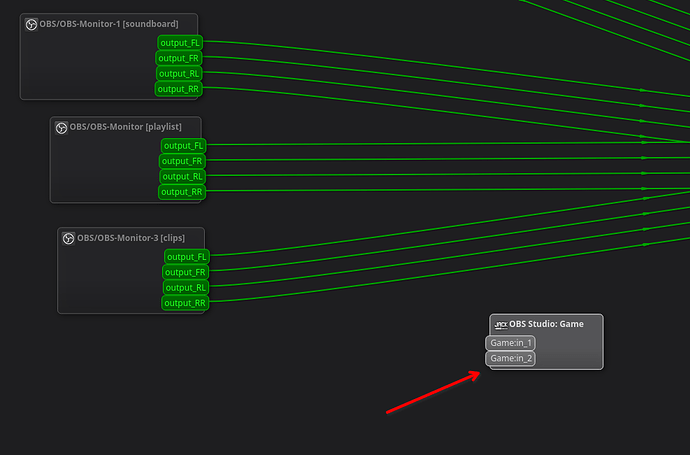
Task: Select output_RR port of playlist node
Action: (x=182, y=192)
